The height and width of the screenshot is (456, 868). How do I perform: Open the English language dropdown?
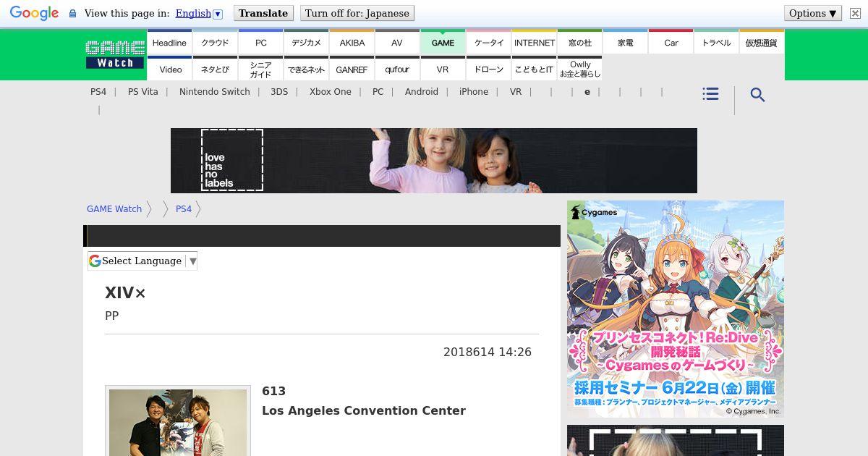199,13
